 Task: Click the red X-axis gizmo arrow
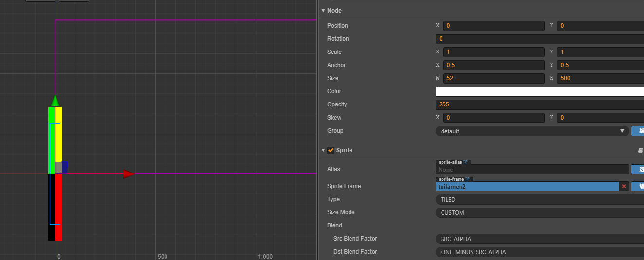(x=129, y=174)
